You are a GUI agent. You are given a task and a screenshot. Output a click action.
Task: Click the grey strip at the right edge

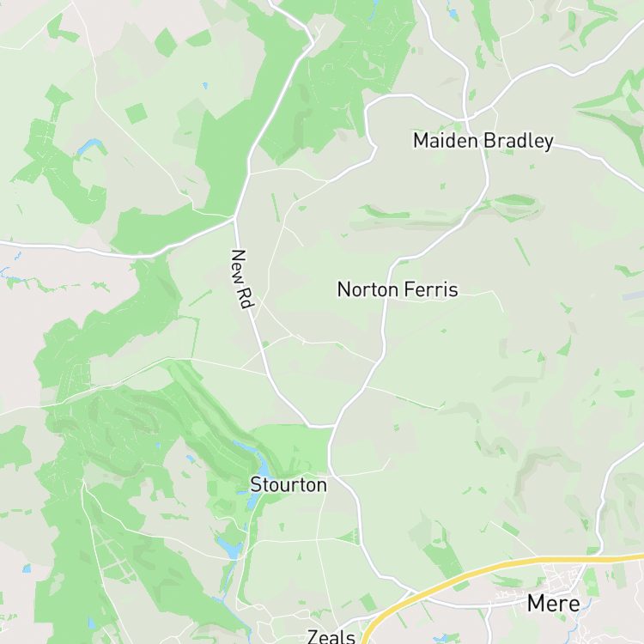pyautogui.click(x=633, y=295)
